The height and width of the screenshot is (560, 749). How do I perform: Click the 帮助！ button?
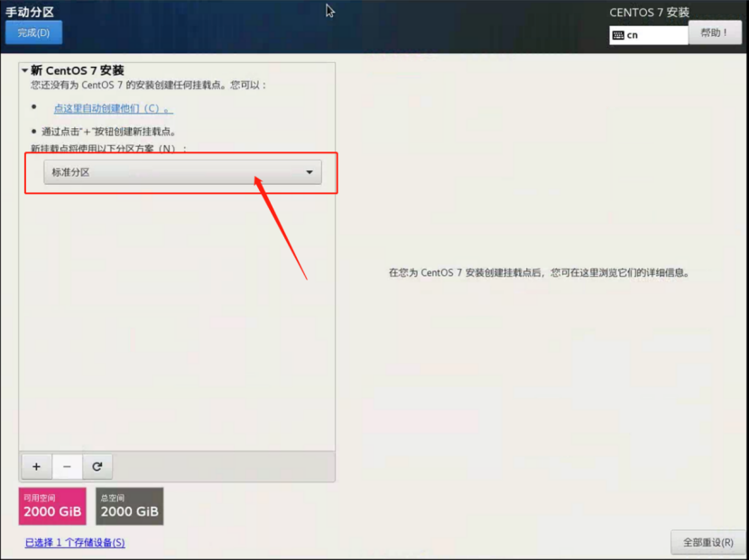click(715, 33)
